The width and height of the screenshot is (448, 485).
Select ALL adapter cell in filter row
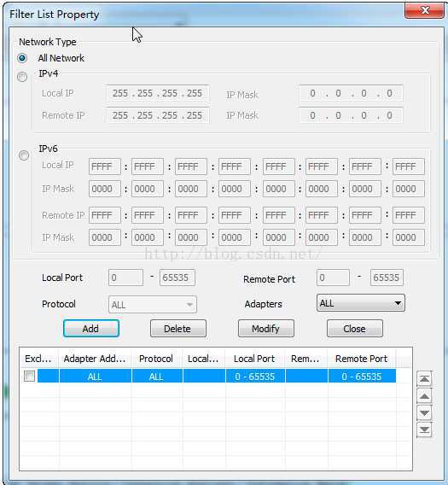pyautogui.click(x=95, y=376)
